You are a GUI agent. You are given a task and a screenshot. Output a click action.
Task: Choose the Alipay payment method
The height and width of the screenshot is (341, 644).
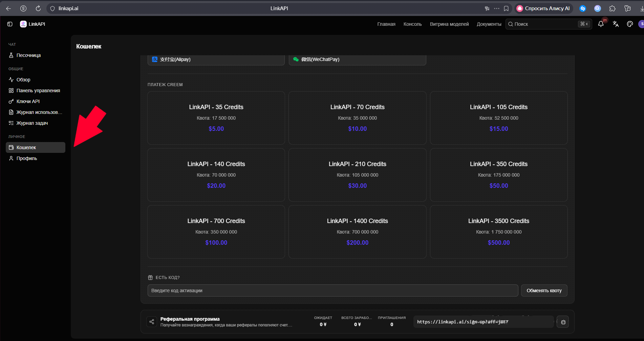[x=216, y=60]
